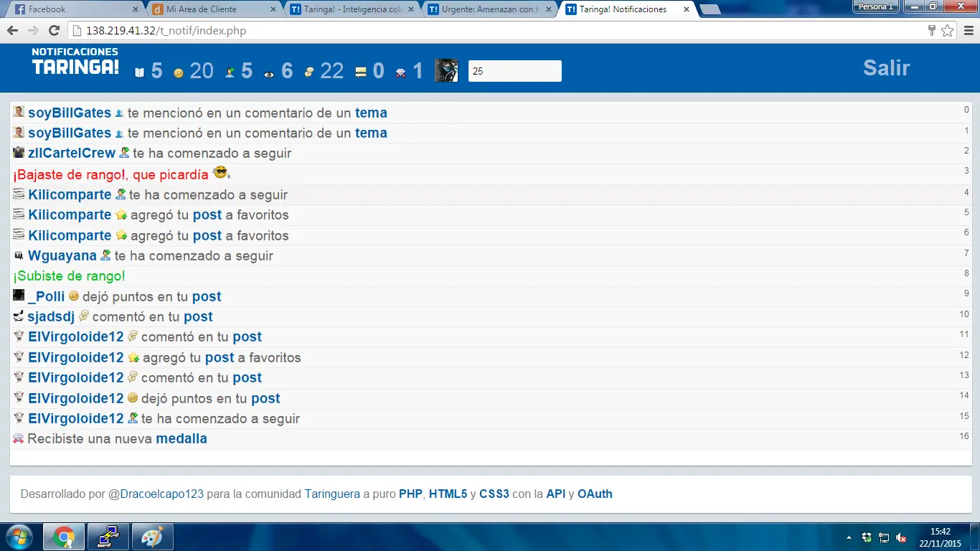Screen dimensions: 980x551
Task: Show hidden system tray icons
Action: (849, 537)
